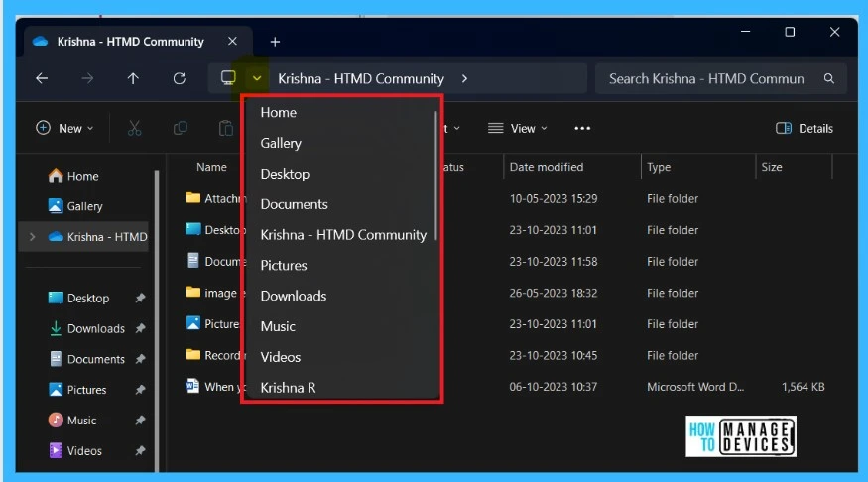Open pinned Downloads in sidebar

pos(87,328)
